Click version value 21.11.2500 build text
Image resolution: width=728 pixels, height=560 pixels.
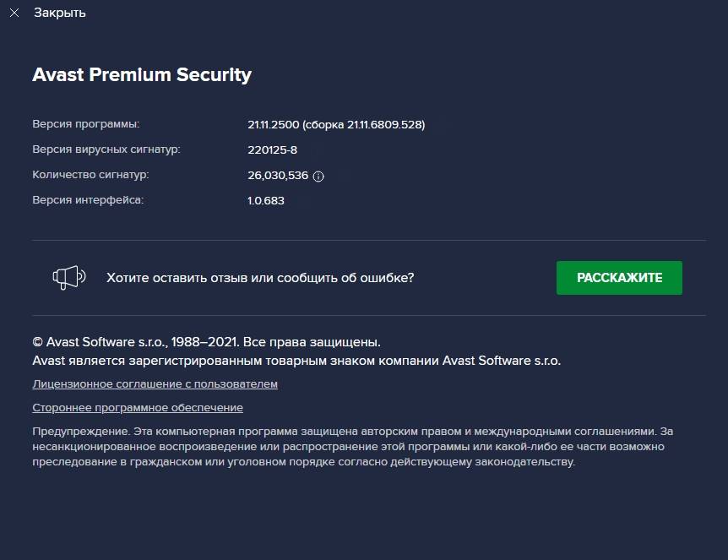coord(336,125)
